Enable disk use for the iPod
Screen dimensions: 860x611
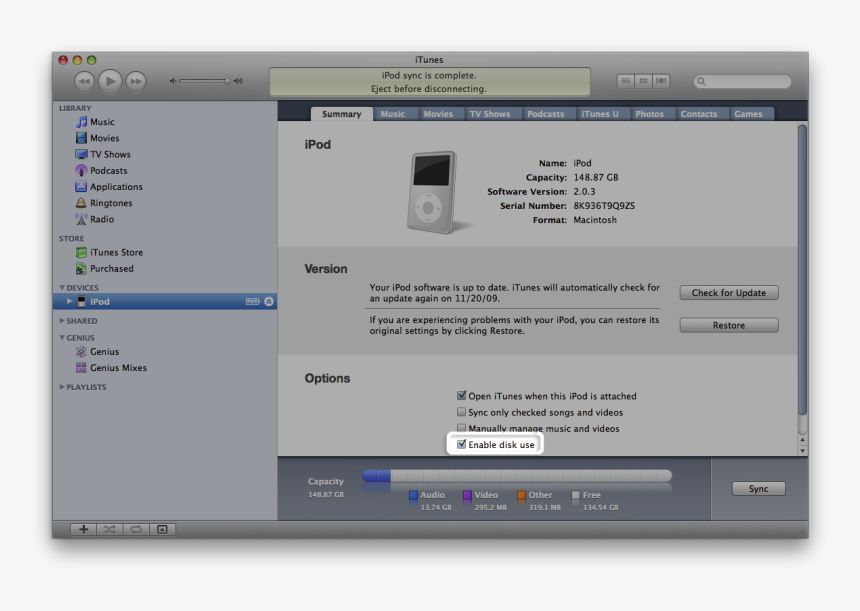[x=461, y=444]
